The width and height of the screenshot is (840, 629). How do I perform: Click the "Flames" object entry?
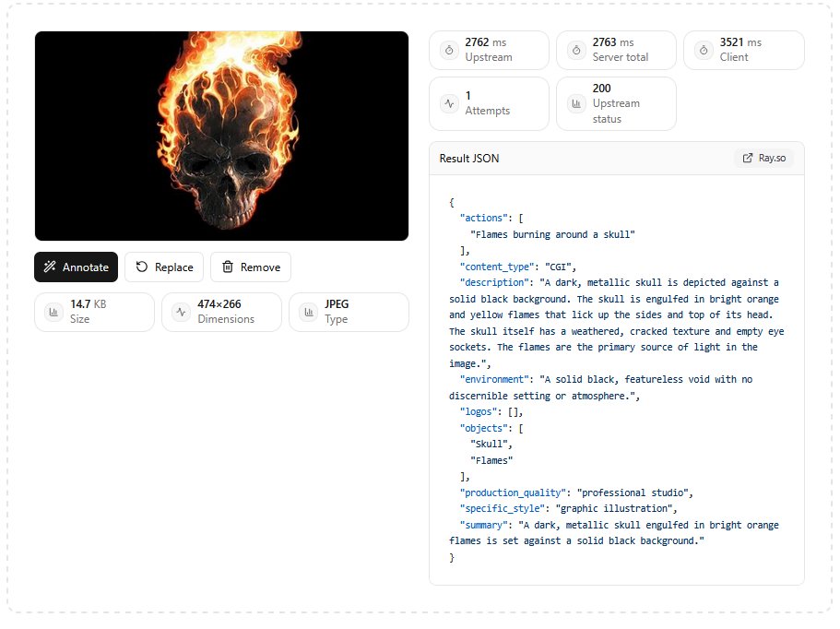tap(491, 460)
